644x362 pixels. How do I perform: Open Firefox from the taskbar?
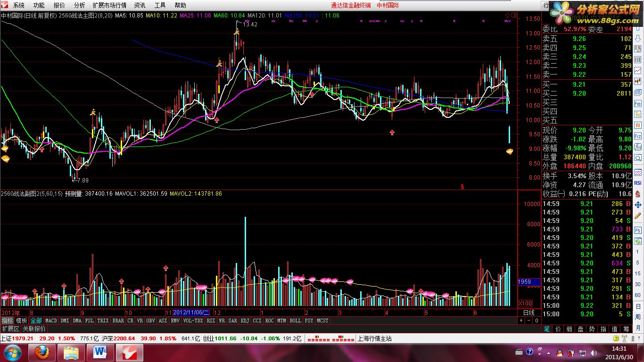(x=42, y=353)
